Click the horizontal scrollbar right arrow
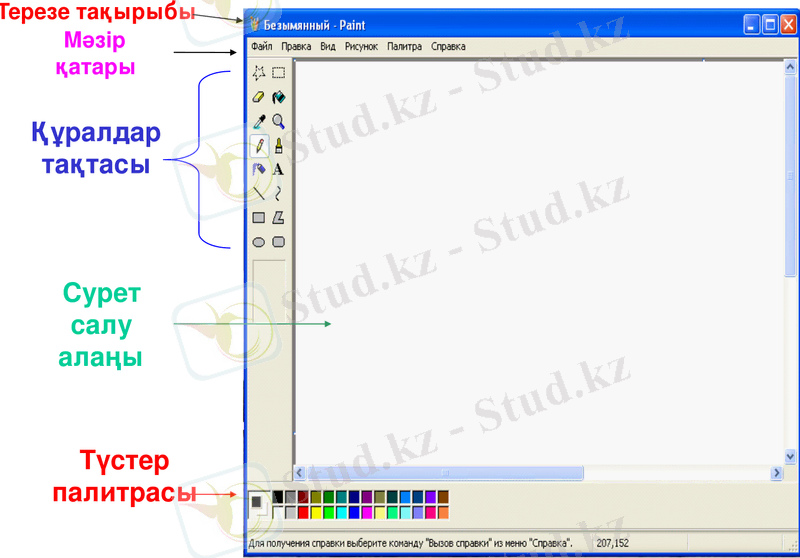This screenshot has height=558, width=800. click(x=776, y=472)
